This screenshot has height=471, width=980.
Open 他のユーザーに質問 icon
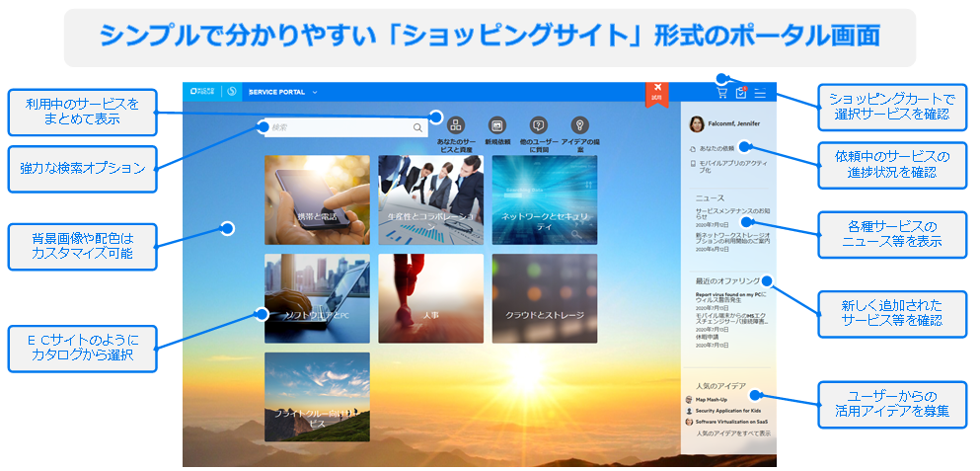click(x=539, y=125)
